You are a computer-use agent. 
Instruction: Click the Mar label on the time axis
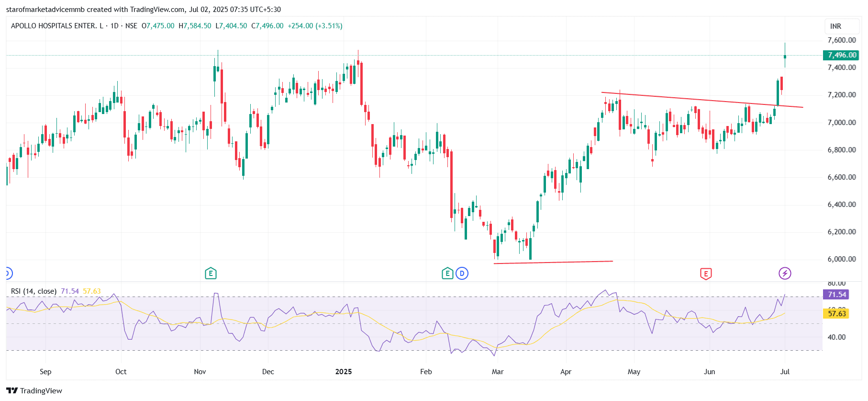[498, 372]
